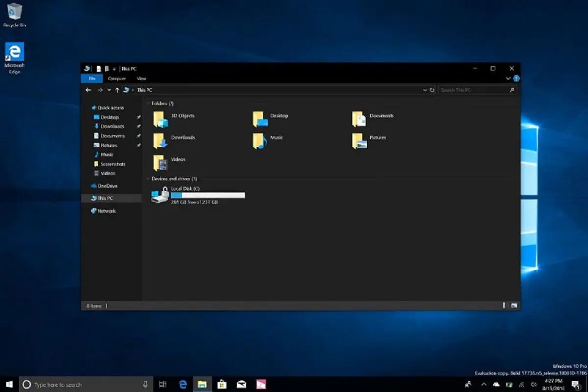The height and width of the screenshot is (392, 588).
Task: Expand the ribbon with the chevron
Action: coord(508,79)
